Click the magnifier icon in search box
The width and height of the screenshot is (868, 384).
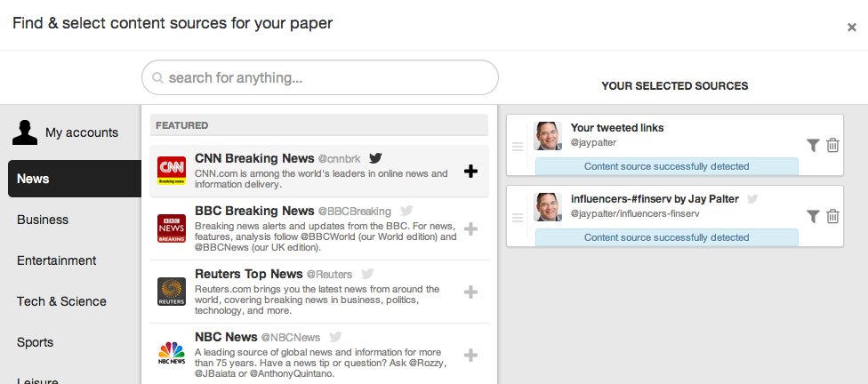(157, 78)
